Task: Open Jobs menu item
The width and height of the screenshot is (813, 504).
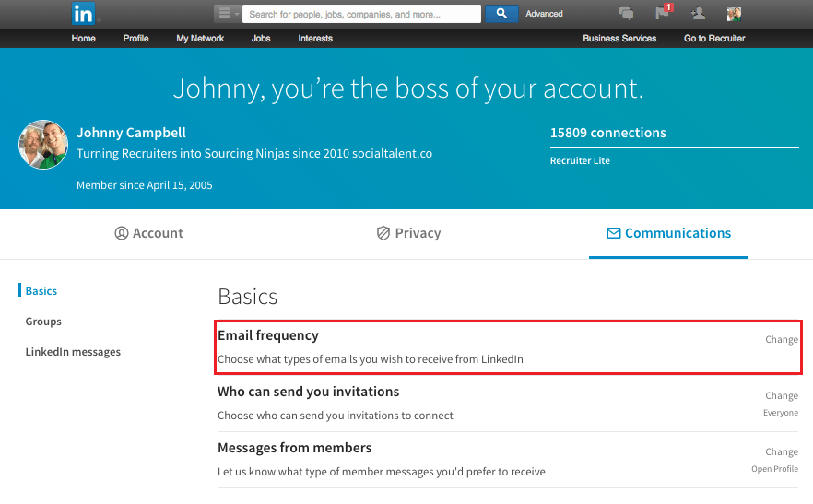Action: 261,39
